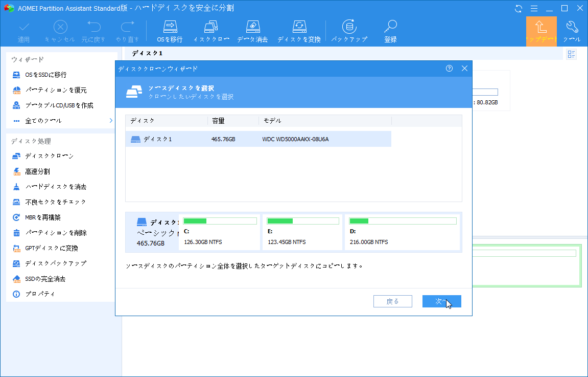The width and height of the screenshot is (588, 377).
Task: Click the C: 126.30GB NTFS partition
Action: point(219,232)
